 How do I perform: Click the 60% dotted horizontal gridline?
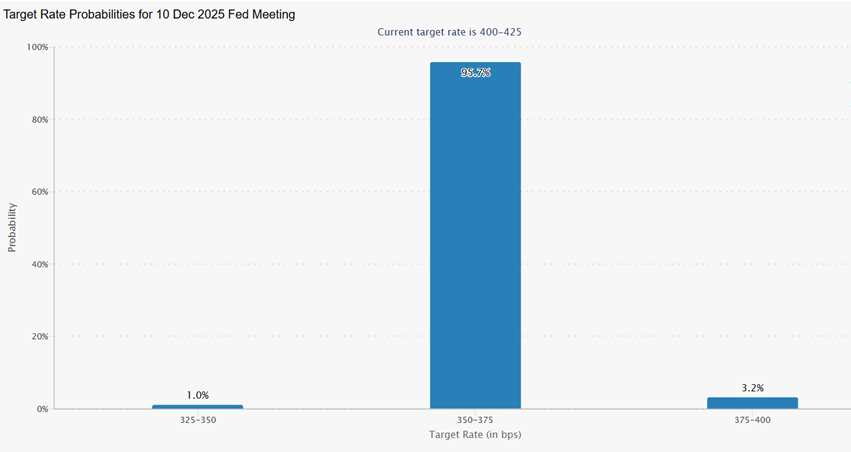[300, 192]
